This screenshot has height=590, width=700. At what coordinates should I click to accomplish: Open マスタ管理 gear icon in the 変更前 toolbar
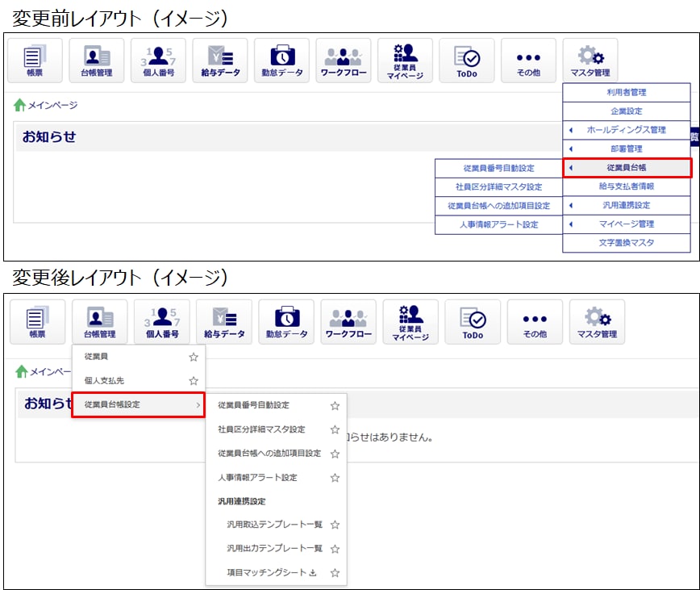590,61
